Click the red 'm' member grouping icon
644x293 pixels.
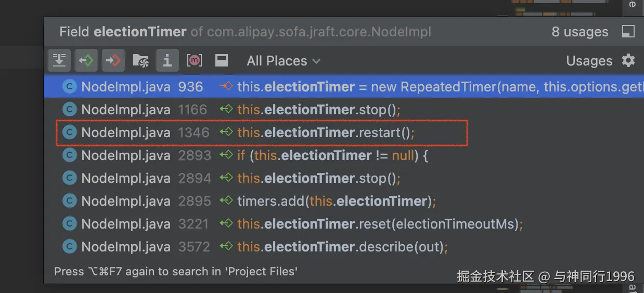[195, 61]
